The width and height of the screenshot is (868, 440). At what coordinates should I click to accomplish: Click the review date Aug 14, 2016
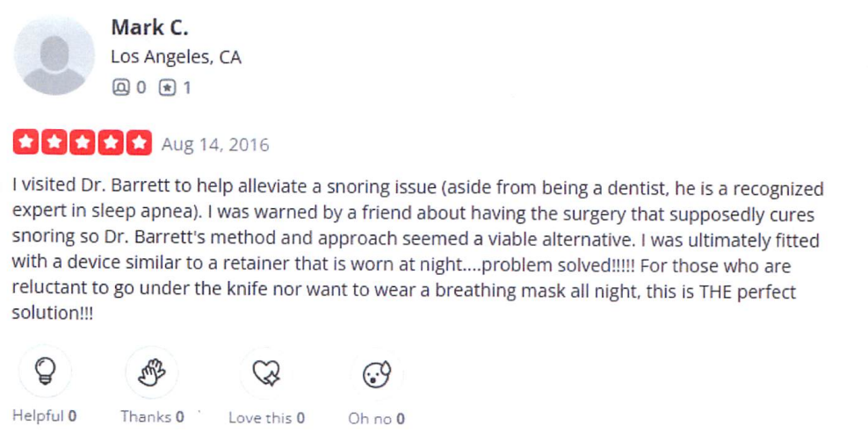[x=215, y=144]
